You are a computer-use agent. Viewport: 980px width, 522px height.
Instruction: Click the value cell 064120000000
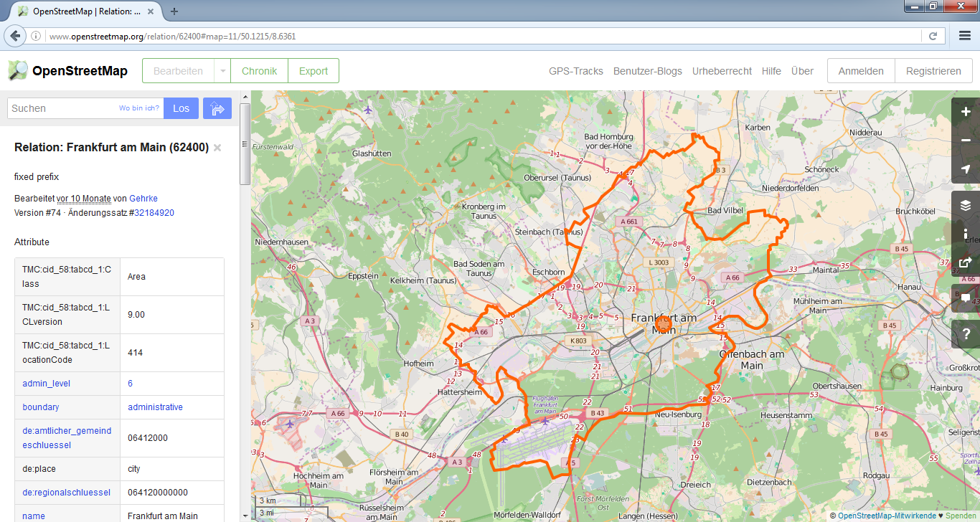coord(158,493)
